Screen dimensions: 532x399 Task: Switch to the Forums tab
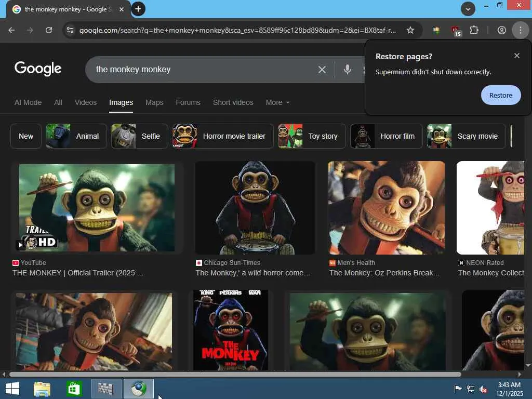(x=188, y=102)
